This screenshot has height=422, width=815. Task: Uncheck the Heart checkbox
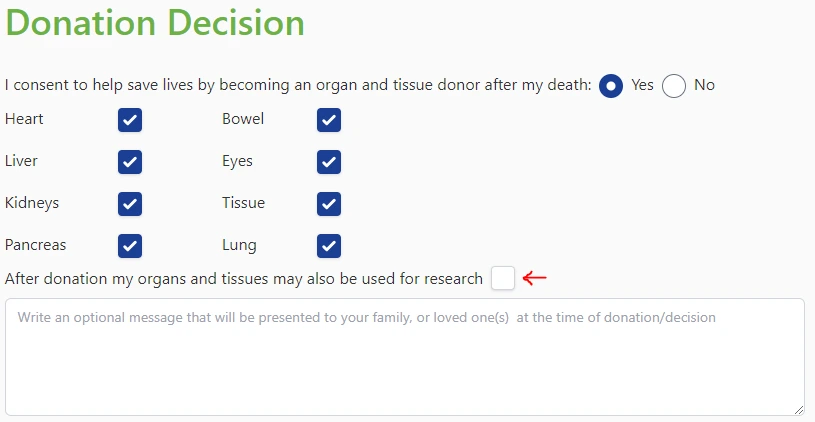click(x=130, y=120)
